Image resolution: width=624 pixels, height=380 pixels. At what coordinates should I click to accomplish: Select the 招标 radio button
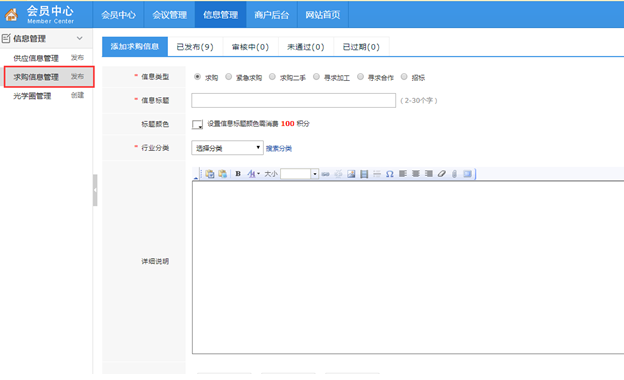(x=404, y=77)
